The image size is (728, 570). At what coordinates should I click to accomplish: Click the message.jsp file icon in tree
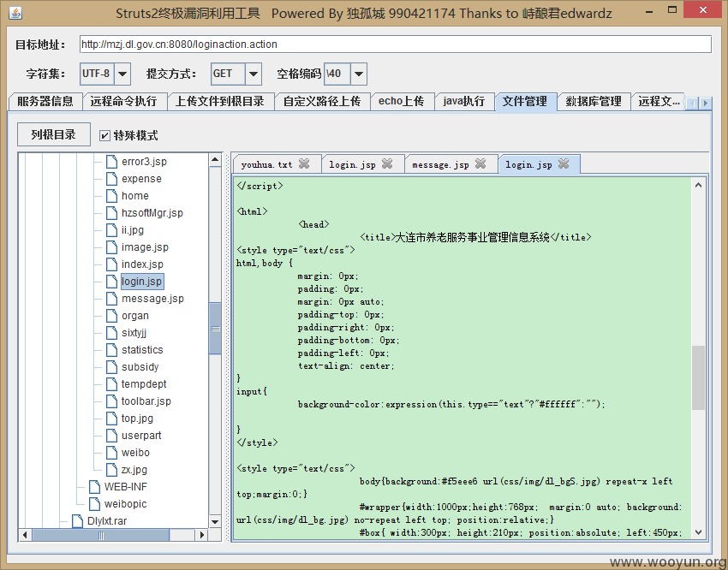pos(111,299)
